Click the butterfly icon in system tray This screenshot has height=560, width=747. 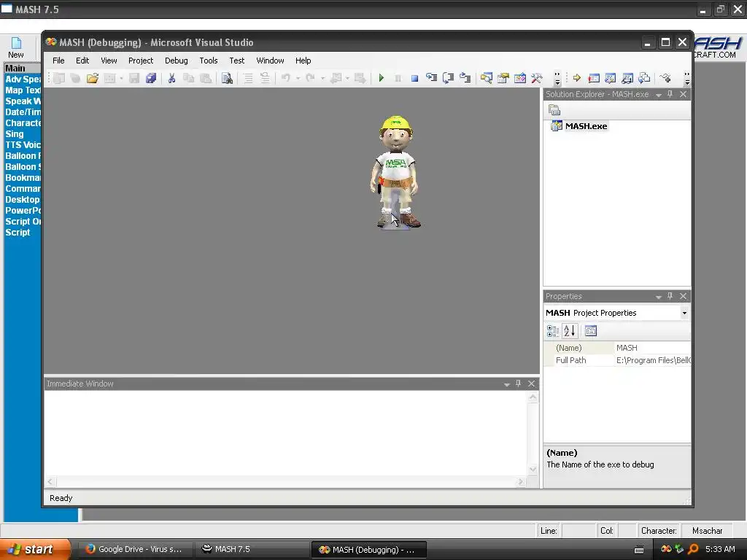666,549
